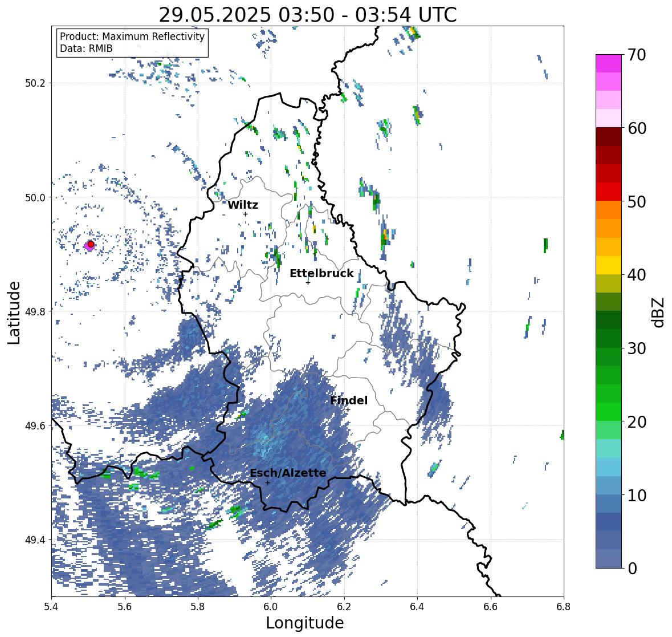Click the yellow 40 dBZ colorbar segment
672x637 pixels.
pos(609,265)
